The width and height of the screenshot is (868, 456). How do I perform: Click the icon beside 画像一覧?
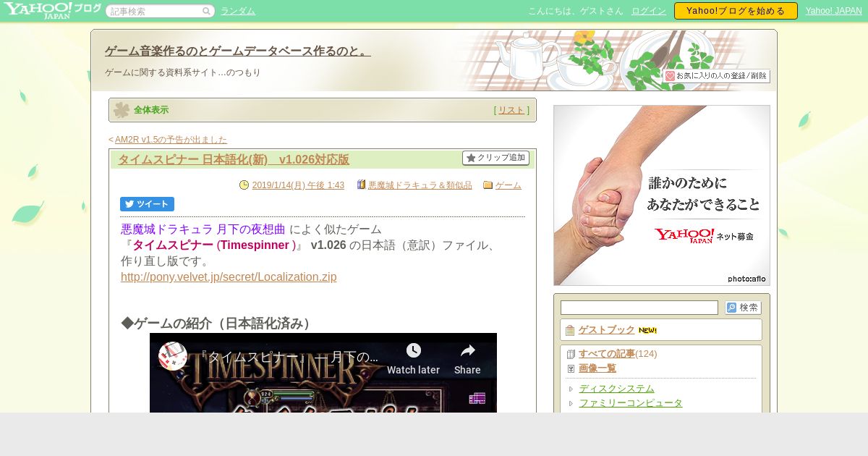571,368
